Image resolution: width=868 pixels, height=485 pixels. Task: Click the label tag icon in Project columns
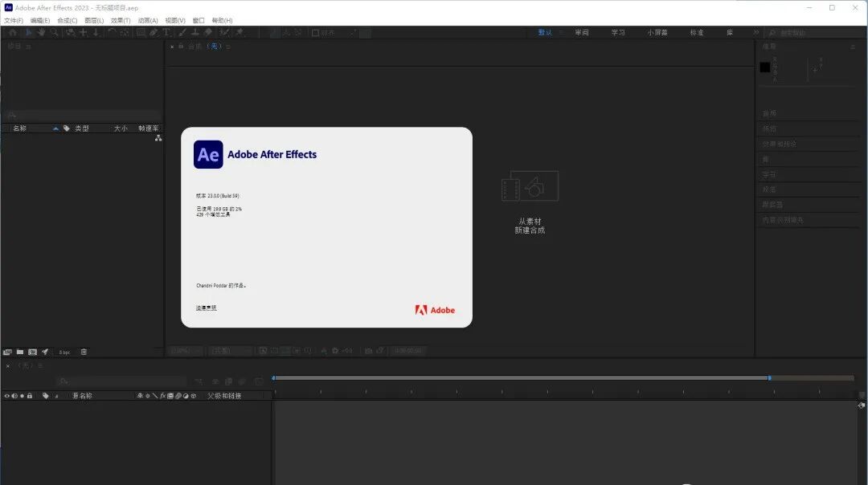[x=67, y=128]
